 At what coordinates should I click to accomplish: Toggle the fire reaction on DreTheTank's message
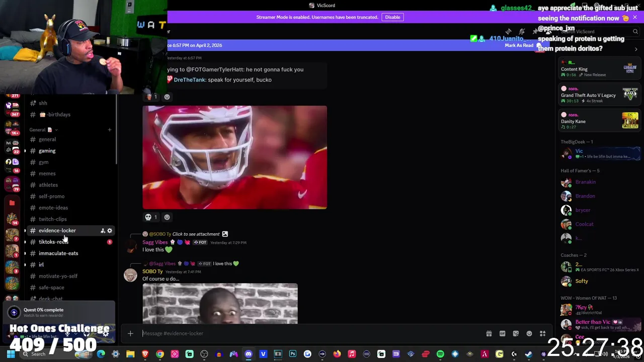tap(151, 97)
